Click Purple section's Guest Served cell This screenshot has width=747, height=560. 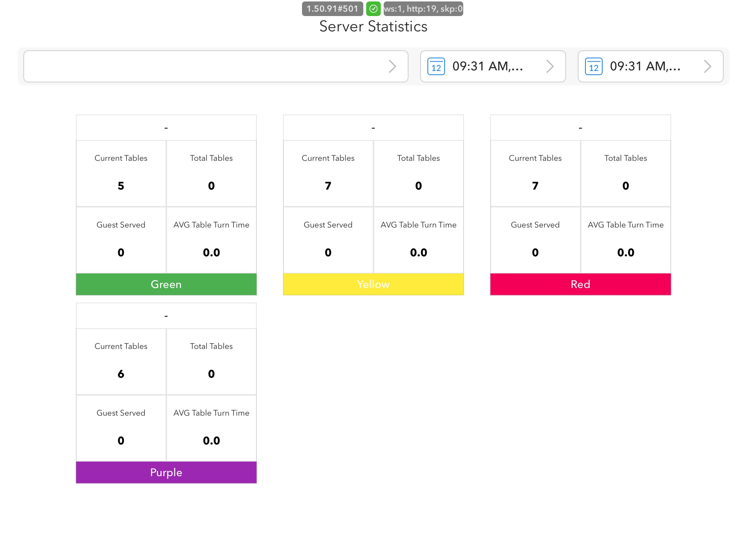pos(121,428)
